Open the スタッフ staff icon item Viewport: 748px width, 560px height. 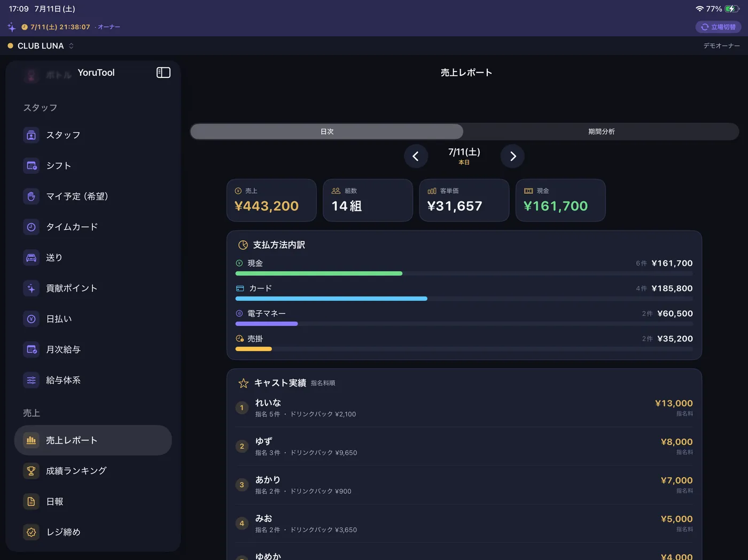32,135
